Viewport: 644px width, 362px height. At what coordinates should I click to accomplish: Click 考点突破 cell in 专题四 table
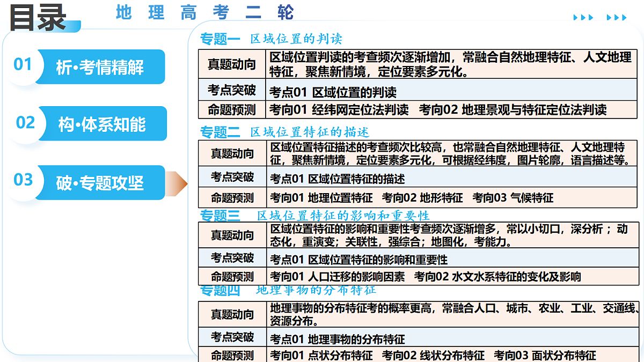[232, 337]
